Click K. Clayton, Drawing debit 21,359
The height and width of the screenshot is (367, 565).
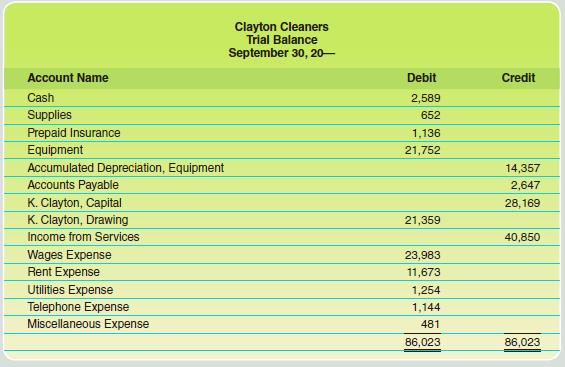(422, 220)
